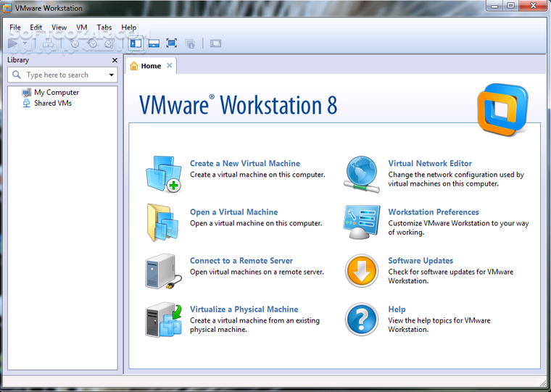The width and height of the screenshot is (551, 392).
Task: Minimize the VMware Workstation window
Action: tap(495, 5)
